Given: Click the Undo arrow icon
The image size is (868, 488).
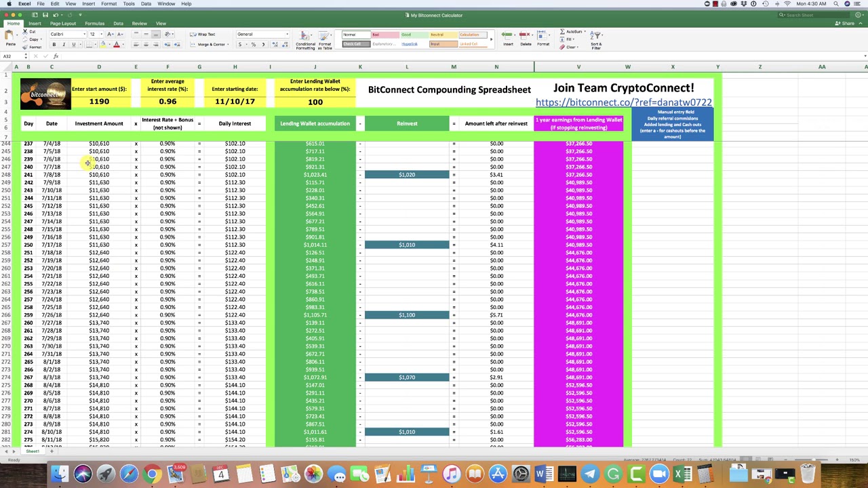Looking at the screenshot, I should click(x=57, y=15).
